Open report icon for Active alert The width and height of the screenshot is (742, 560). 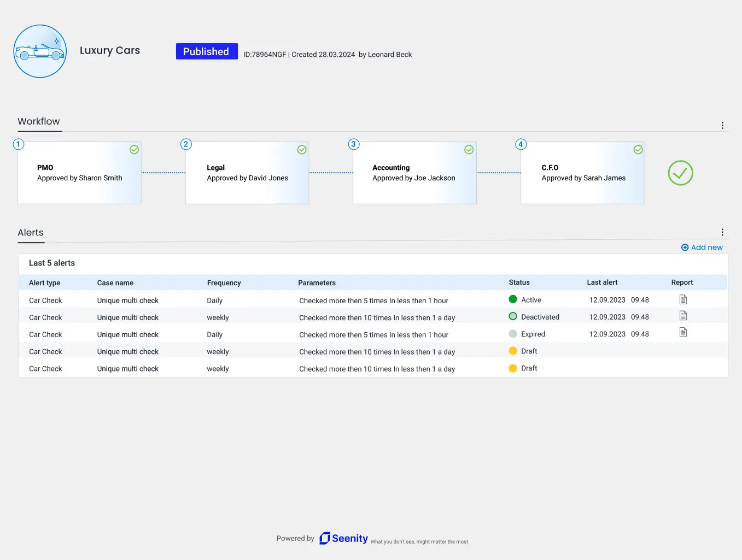pyautogui.click(x=683, y=299)
